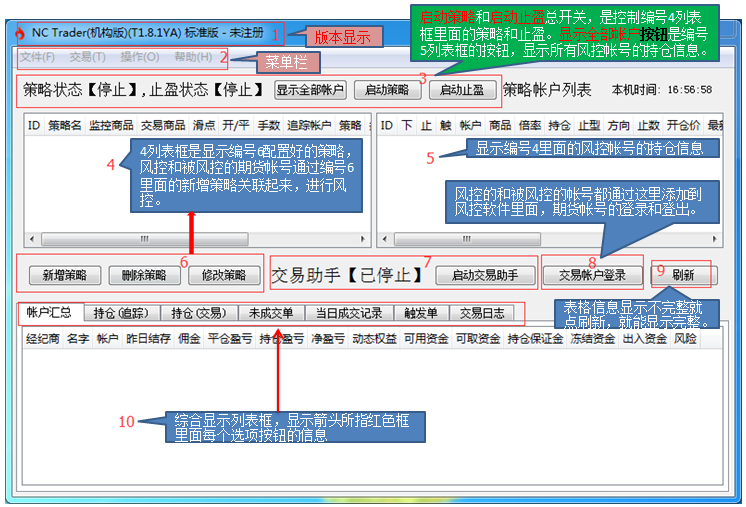The width and height of the screenshot is (746, 507).
Task: Click the 启动交易助手 button
Action: tap(485, 275)
